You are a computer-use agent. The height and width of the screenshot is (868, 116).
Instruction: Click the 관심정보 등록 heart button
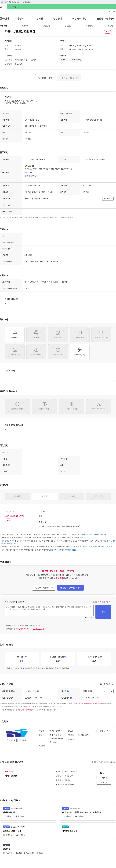45,78
